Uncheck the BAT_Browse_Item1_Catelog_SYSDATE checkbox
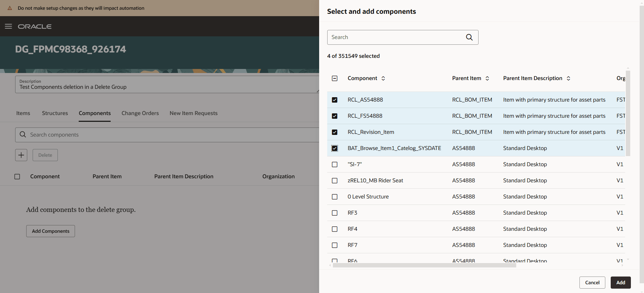The height and width of the screenshot is (293, 644). [335, 148]
